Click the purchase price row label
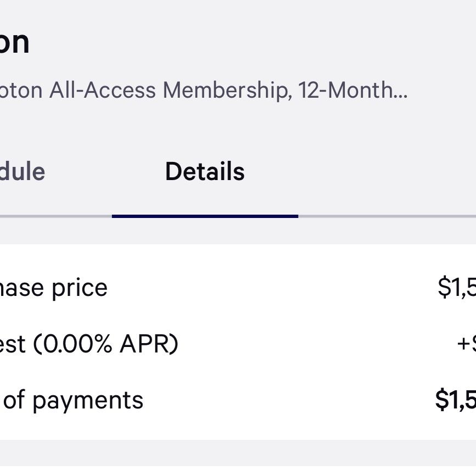 point(54,288)
